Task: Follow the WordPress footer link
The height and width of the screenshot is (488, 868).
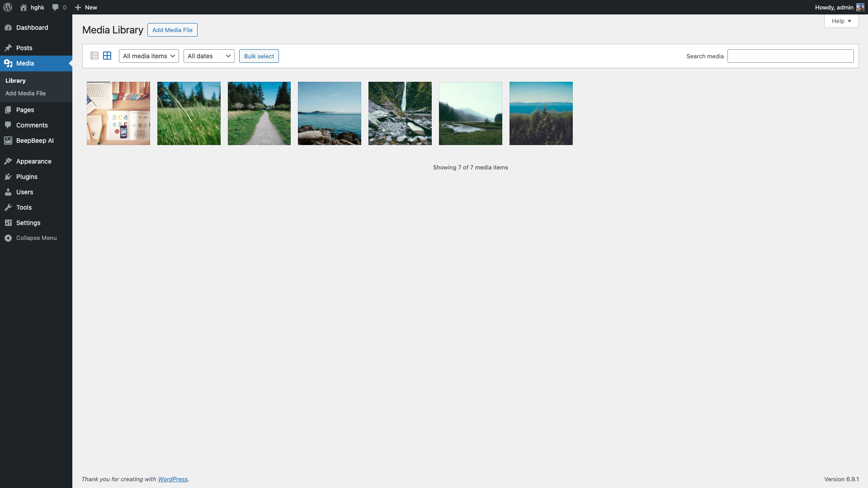Action: pyautogui.click(x=173, y=479)
